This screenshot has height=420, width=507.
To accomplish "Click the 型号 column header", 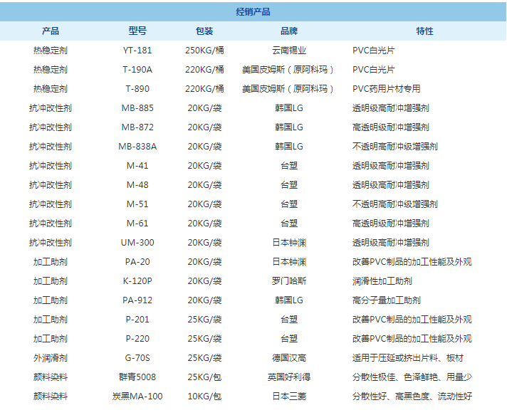I will (x=137, y=31).
